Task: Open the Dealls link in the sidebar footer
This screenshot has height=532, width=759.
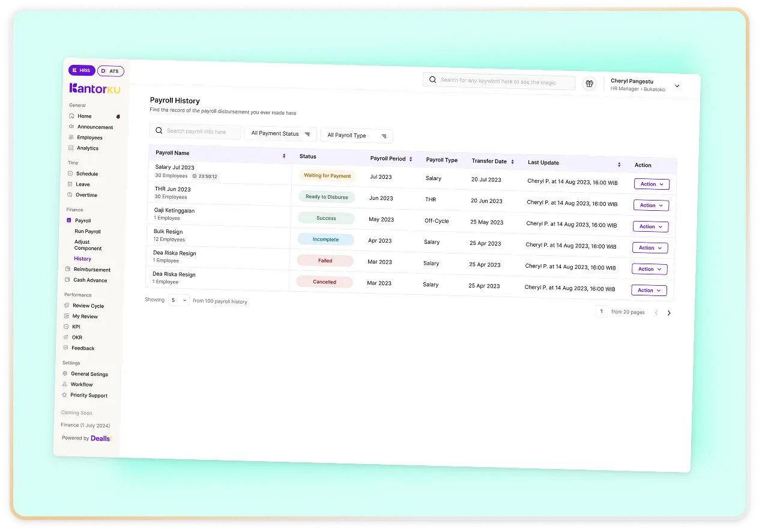Action: (x=100, y=438)
